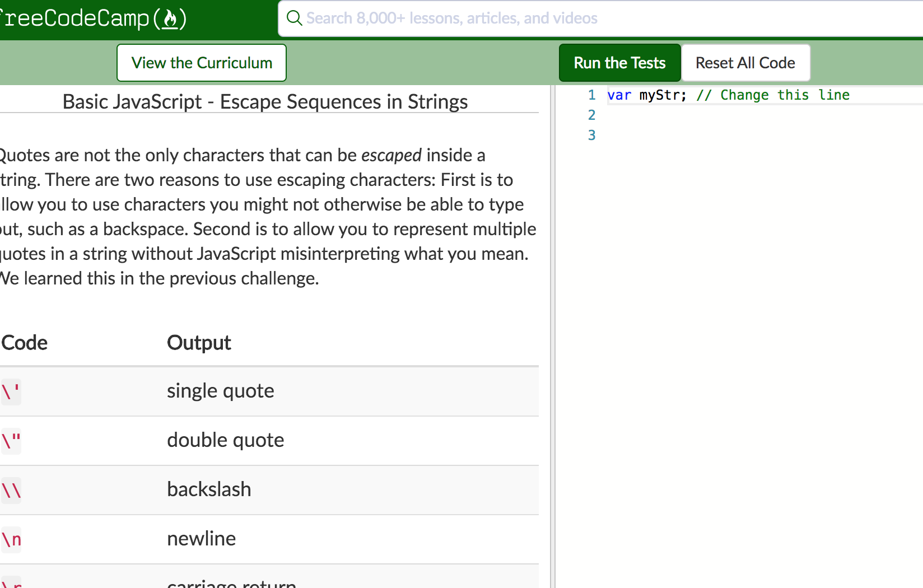Click the lesson title Escape Sequences in Strings
This screenshot has height=588, width=923.
[x=265, y=101]
